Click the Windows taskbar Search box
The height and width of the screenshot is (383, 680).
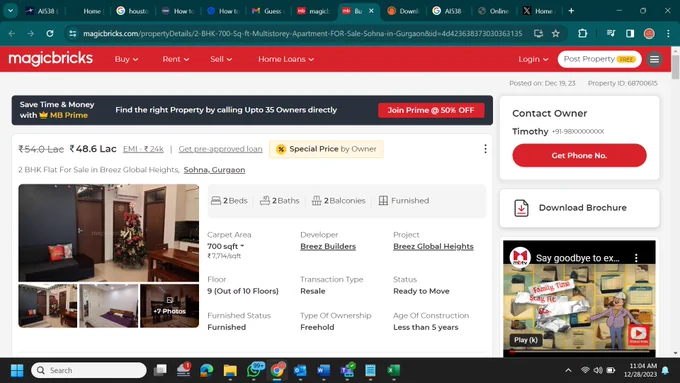pyautogui.click(x=89, y=370)
